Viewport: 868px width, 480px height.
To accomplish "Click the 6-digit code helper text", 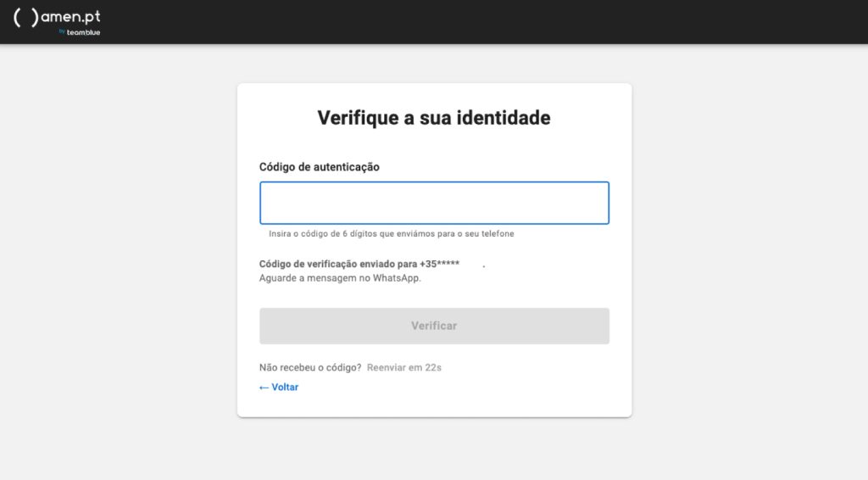I will click(x=392, y=233).
